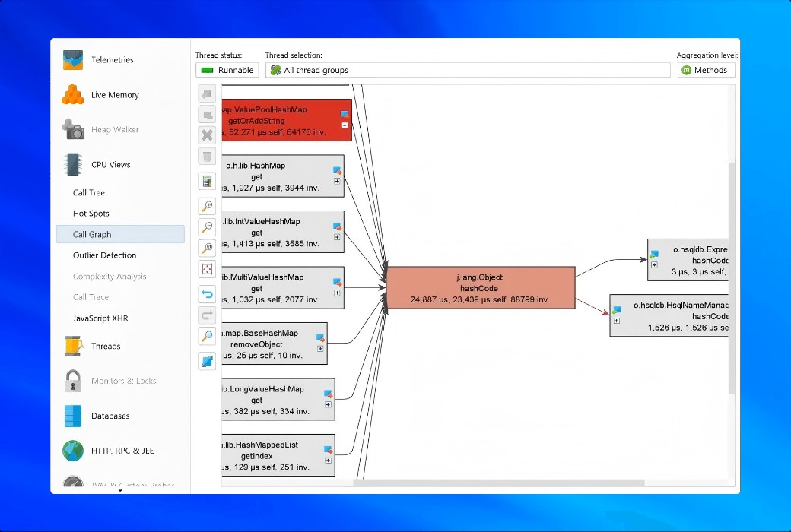The height and width of the screenshot is (532, 791).
Task: Click the sidebar scroll-down arrow indicator
Action: click(120, 491)
